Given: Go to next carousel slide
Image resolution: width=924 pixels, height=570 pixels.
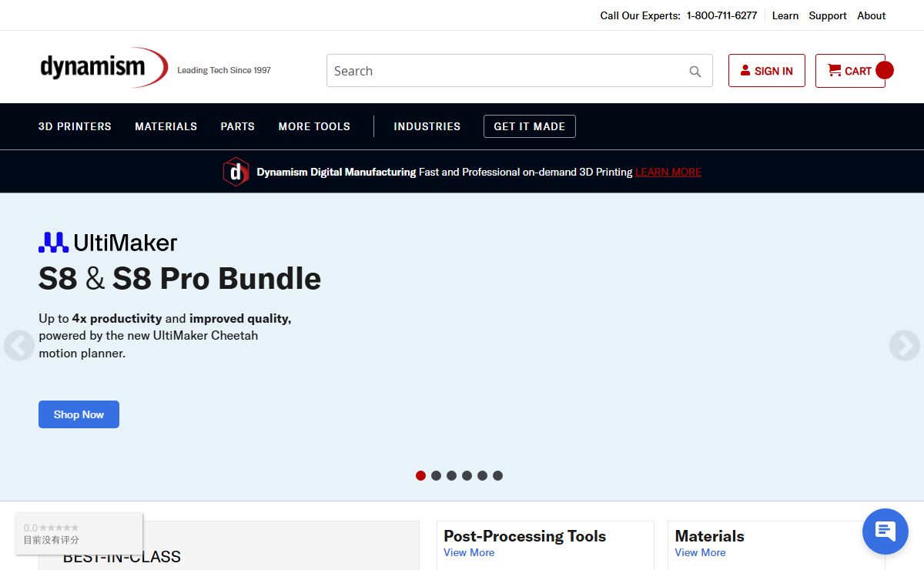Looking at the screenshot, I should pyautogui.click(x=905, y=346).
